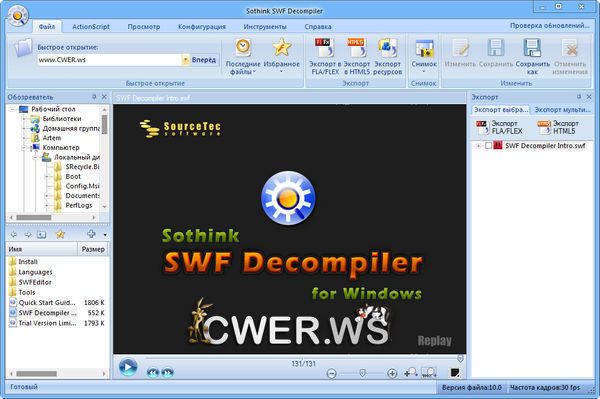Click Экспорт в HTML5 ribbon icon
Viewport: 600px width, 399px height.
click(x=357, y=57)
